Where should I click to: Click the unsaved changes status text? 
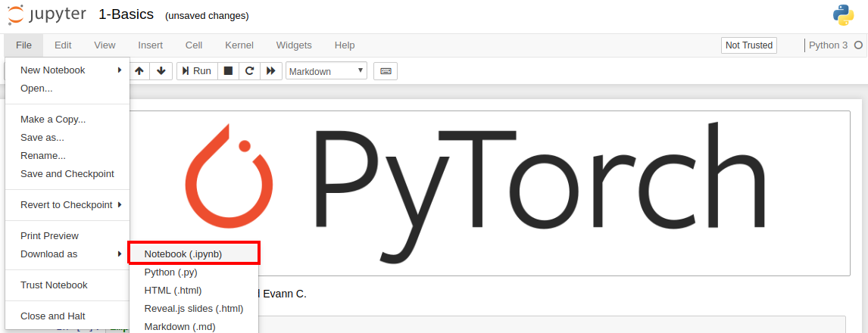click(x=207, y=16)
